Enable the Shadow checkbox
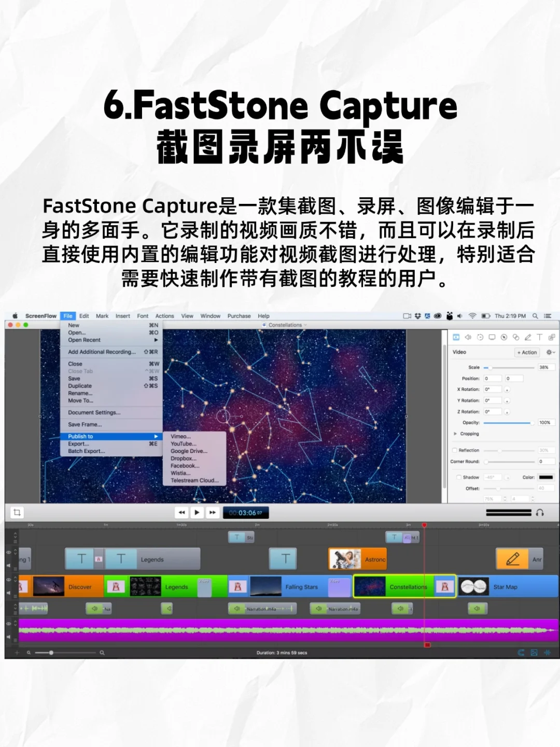 (458, 477)
